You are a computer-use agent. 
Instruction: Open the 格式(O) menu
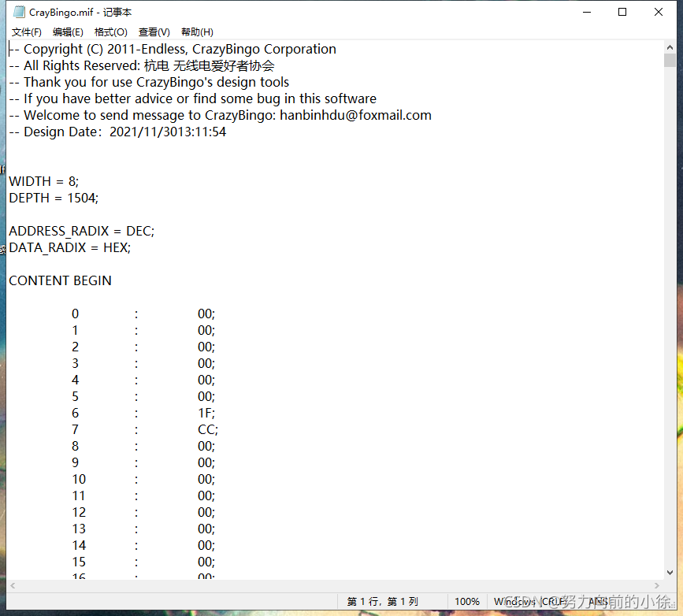[111, 32]
